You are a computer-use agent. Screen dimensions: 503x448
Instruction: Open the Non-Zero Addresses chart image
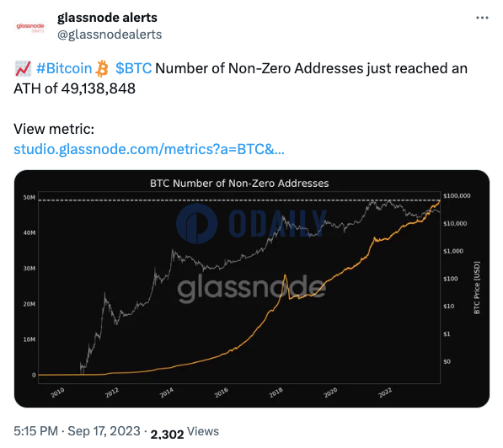click(252, 289)
